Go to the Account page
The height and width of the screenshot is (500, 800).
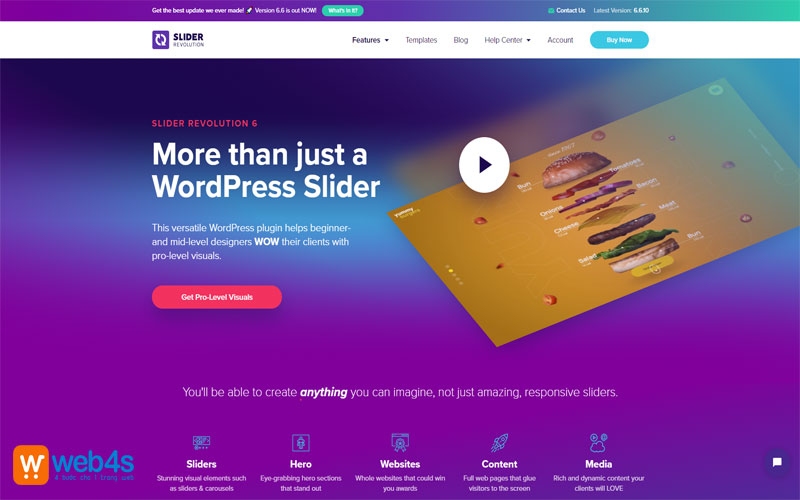pos(560,40)
